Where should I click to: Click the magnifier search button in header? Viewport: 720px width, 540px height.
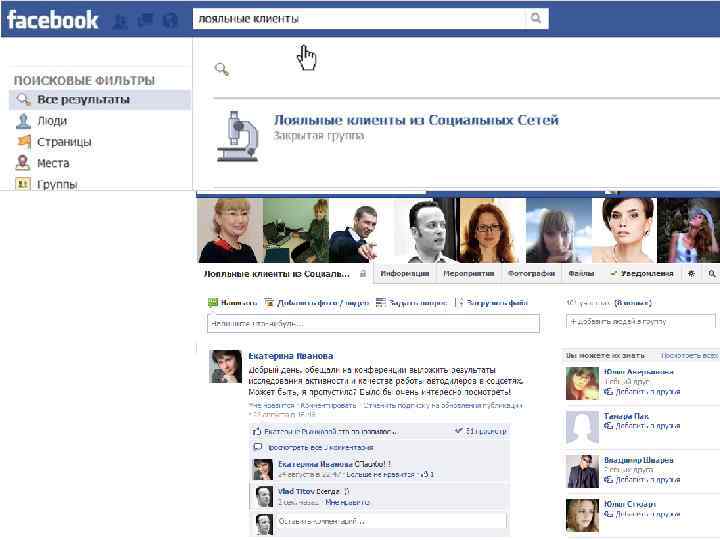pos(536,18)
